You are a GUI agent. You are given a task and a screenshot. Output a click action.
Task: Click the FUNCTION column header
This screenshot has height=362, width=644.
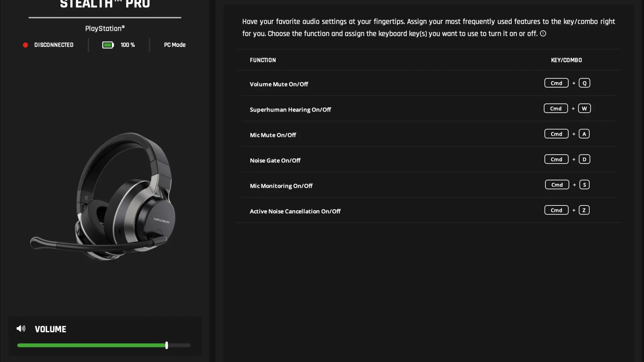pos(263,60)
